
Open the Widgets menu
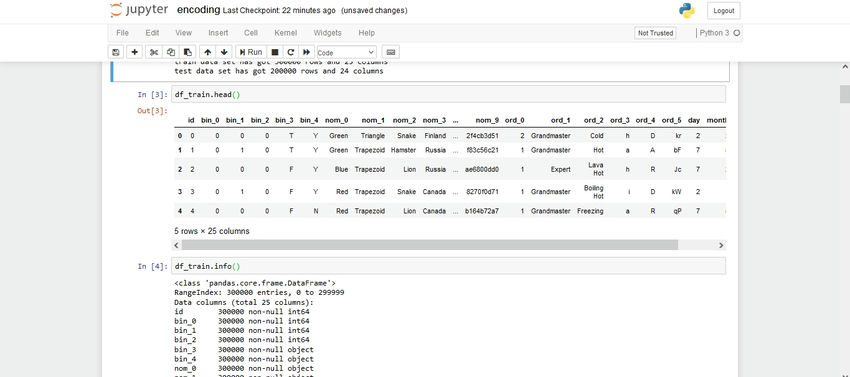pyautogui.click(x=327, y=33)
